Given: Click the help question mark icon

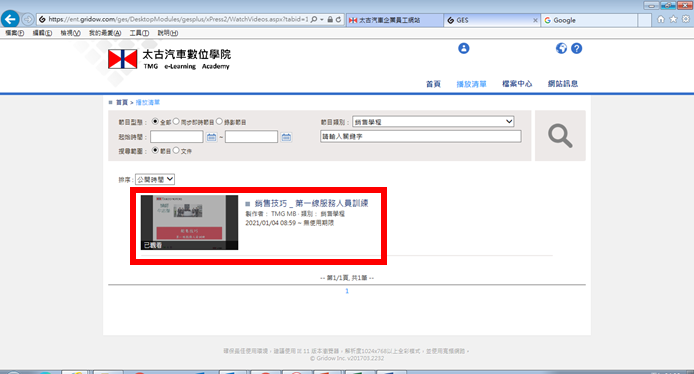Looking at the screenshot, I should click(576, 48).
